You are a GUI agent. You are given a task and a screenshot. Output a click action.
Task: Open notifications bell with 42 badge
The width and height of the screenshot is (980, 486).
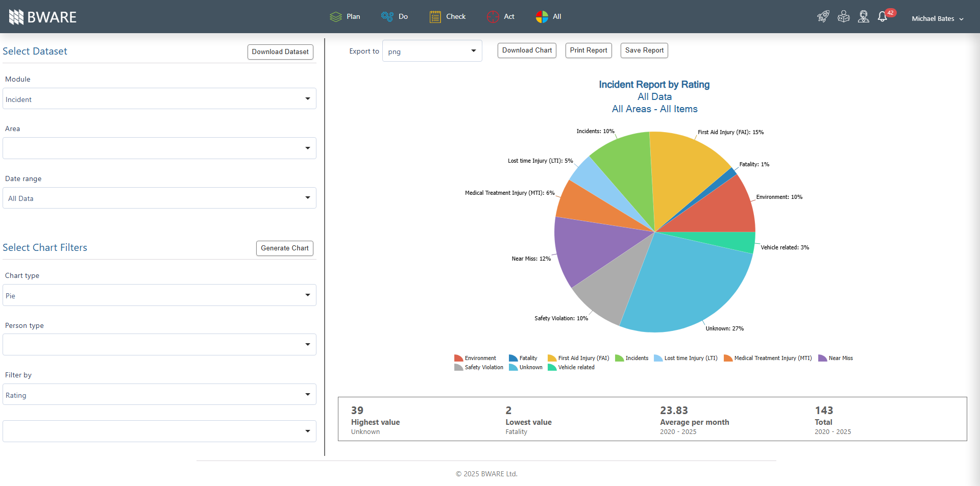(x=883, y=17)
